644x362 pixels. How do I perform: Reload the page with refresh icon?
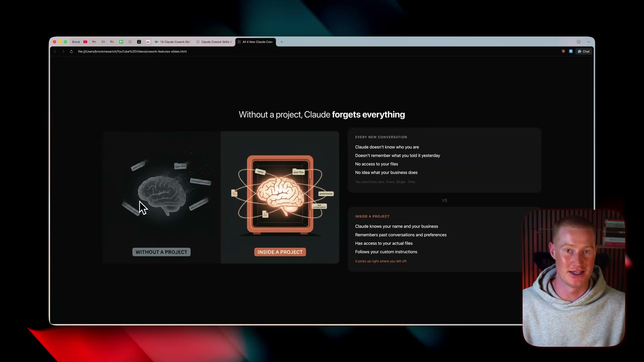click(x=71, y=52)
